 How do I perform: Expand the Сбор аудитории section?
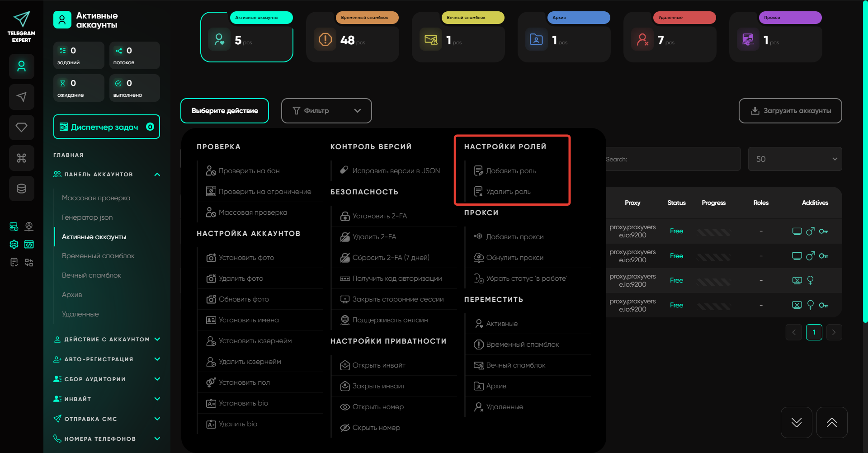pyautogui.click(x=107, y=379)
